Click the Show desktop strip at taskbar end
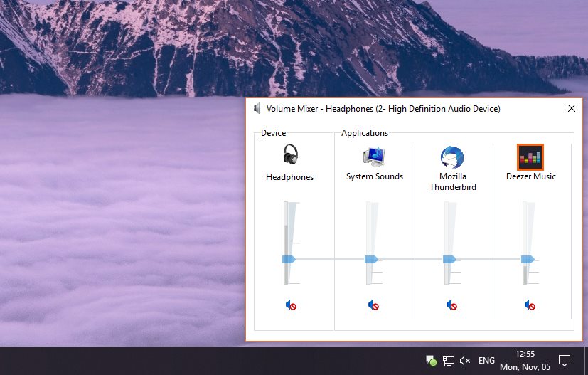This screenshot has height=375, width=588. 586,361
